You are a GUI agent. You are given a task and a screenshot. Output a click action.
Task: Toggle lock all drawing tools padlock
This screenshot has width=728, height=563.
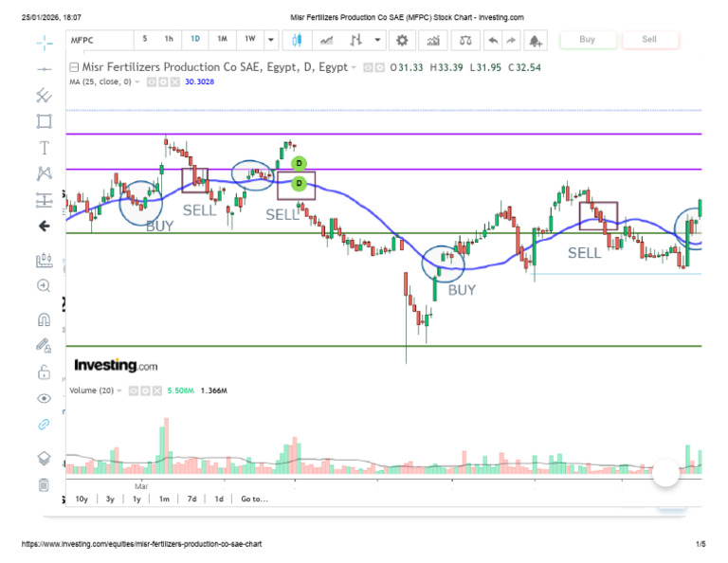tap(45, 372)
